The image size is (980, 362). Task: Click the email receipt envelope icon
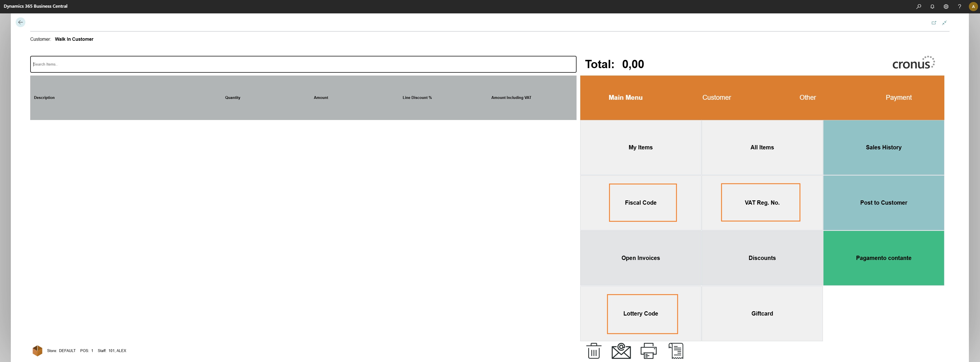[621, 351]
